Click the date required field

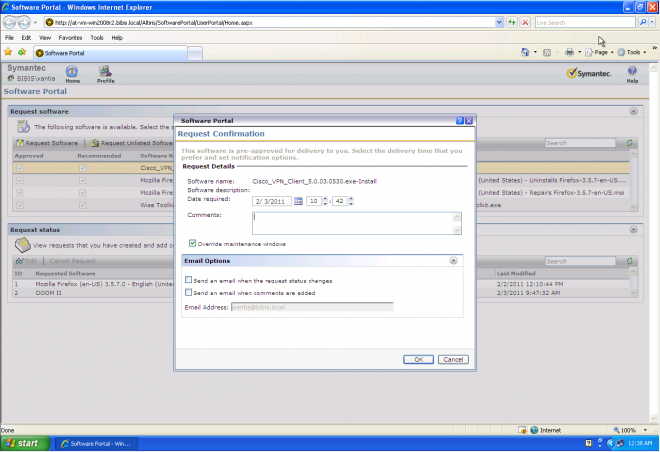pos(271,201)
